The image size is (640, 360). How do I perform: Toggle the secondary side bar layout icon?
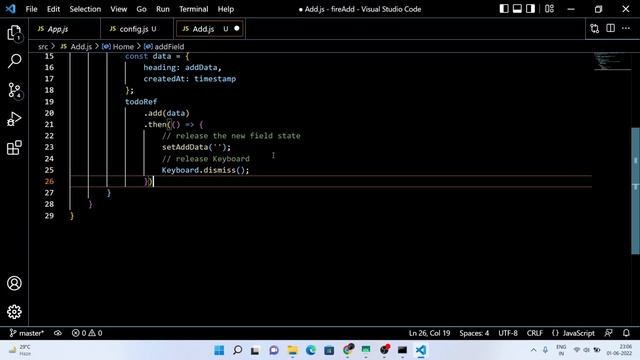(x=530, y=9)
